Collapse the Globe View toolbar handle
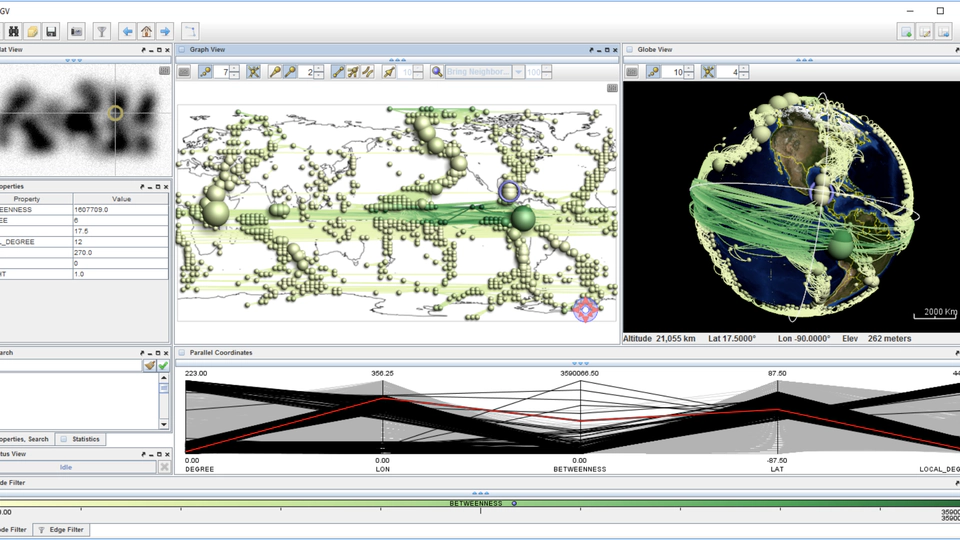Image resolution: width=960 pixels, height=540 pixels. pos(804,60)
